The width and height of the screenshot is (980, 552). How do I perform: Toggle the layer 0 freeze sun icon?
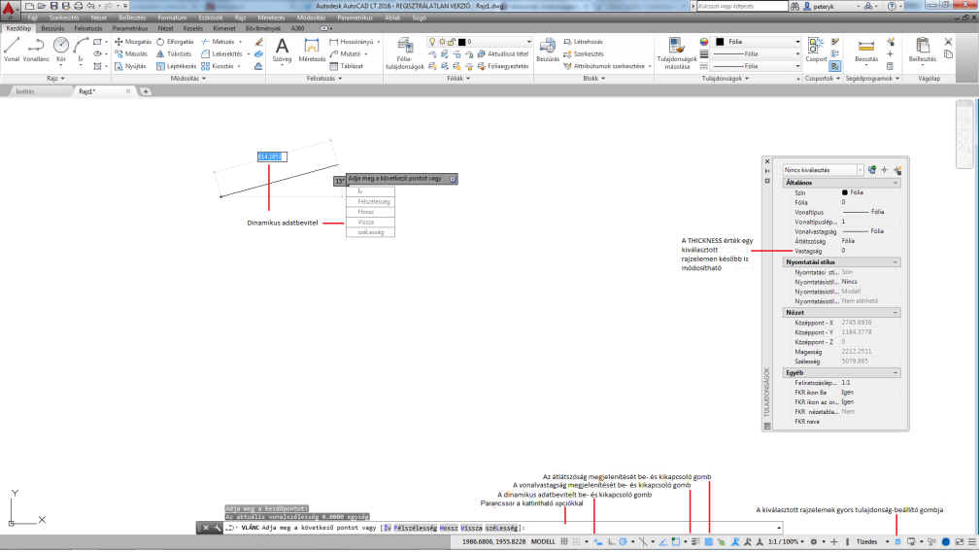tap(442, 42)
